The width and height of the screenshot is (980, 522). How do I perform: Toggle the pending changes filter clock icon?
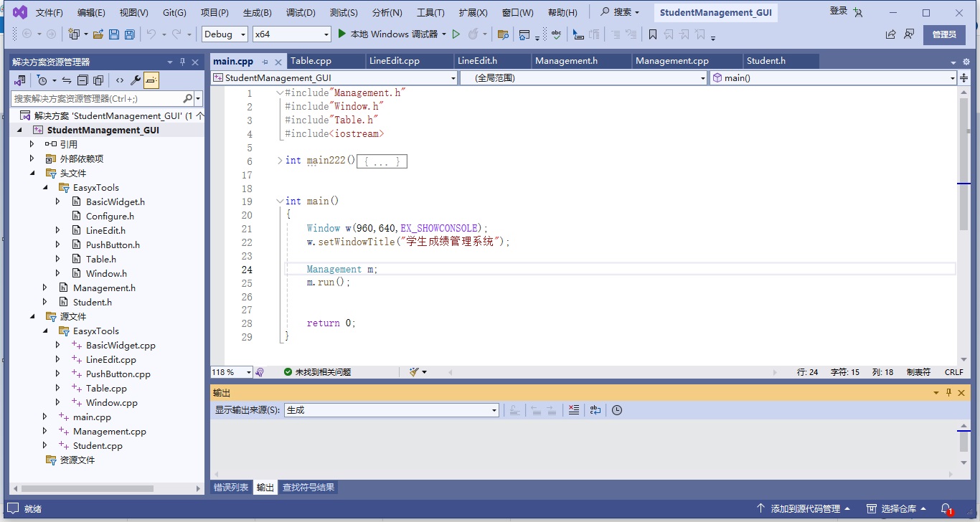pyautogui.click(x=42, y=80)
